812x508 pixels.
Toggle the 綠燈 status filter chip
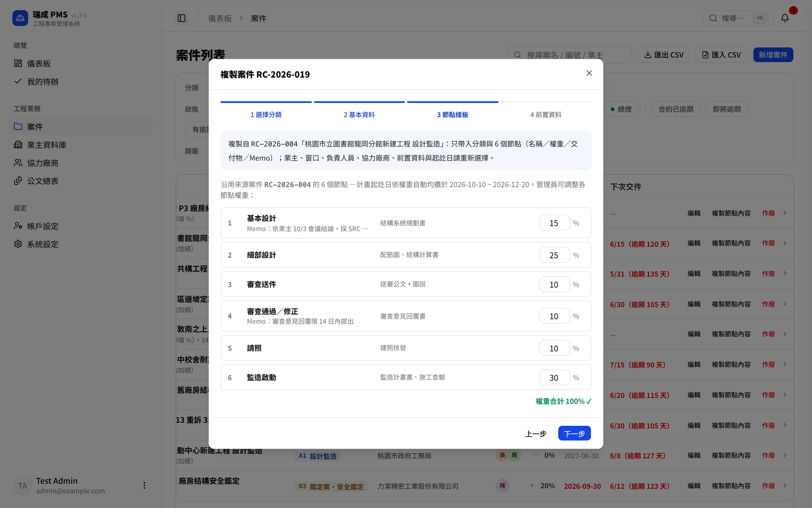[621, 109]
